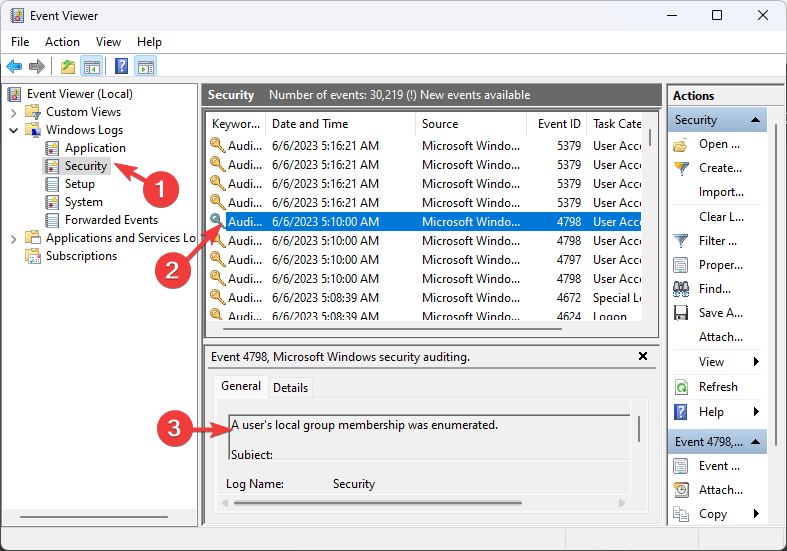
Task: Close the event preview pane with X
Action: [x=643, y=356]
